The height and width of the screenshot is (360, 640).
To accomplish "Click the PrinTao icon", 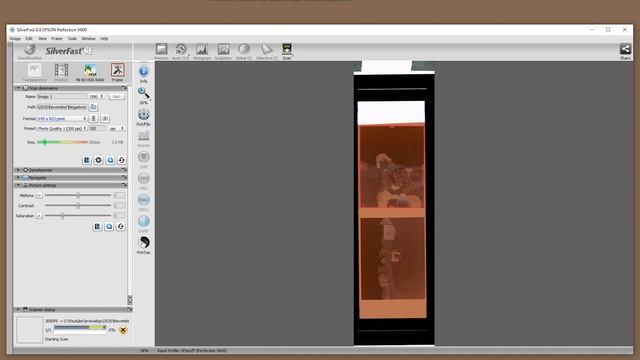I will pyautogui.click(x=144, y=242).
